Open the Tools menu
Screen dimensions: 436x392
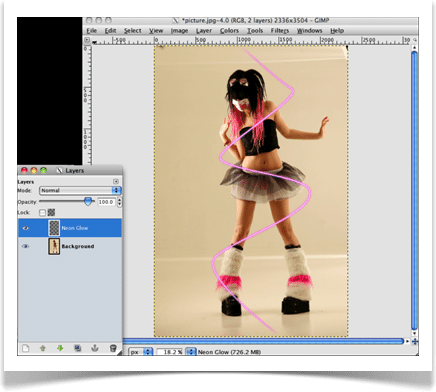pos(255,31)
